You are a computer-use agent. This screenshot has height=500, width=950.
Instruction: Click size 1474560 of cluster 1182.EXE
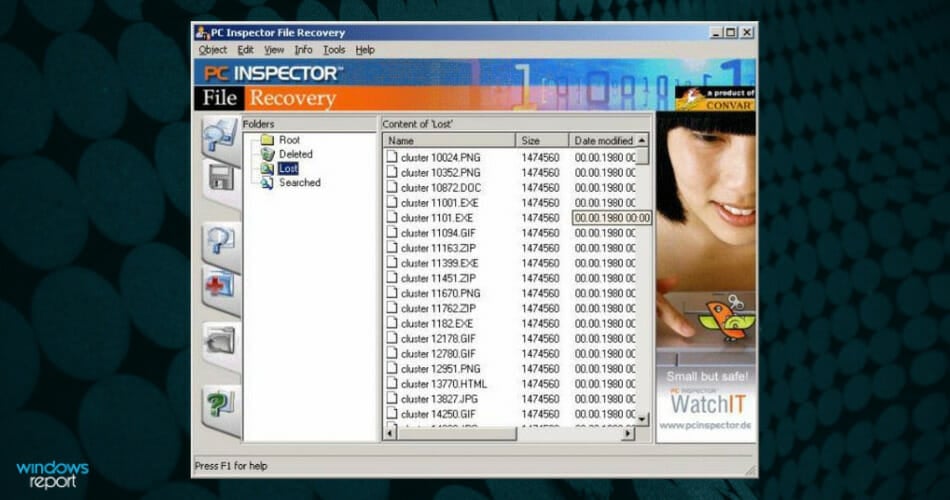click(x=540, y=324)
